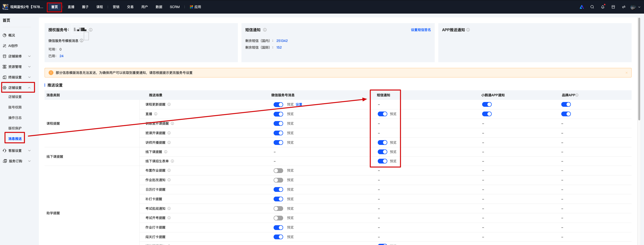Click the user avatar picture
The image size is (644, 245).
point(633,7)
